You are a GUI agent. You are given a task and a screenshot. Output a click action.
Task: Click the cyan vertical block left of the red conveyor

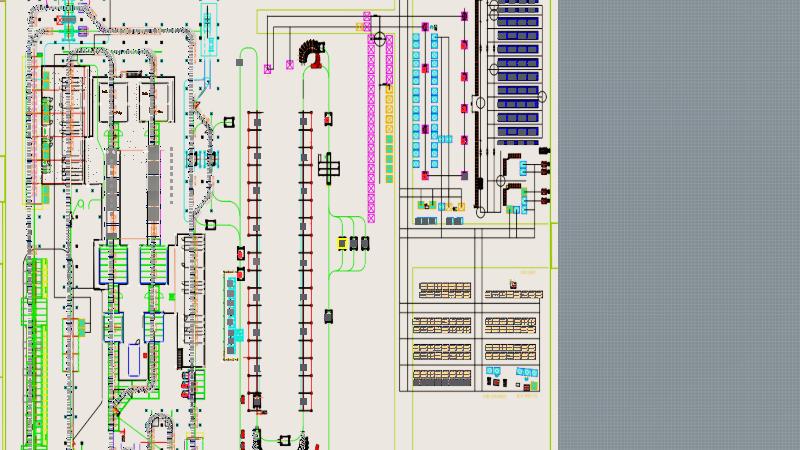click(231, 310)
